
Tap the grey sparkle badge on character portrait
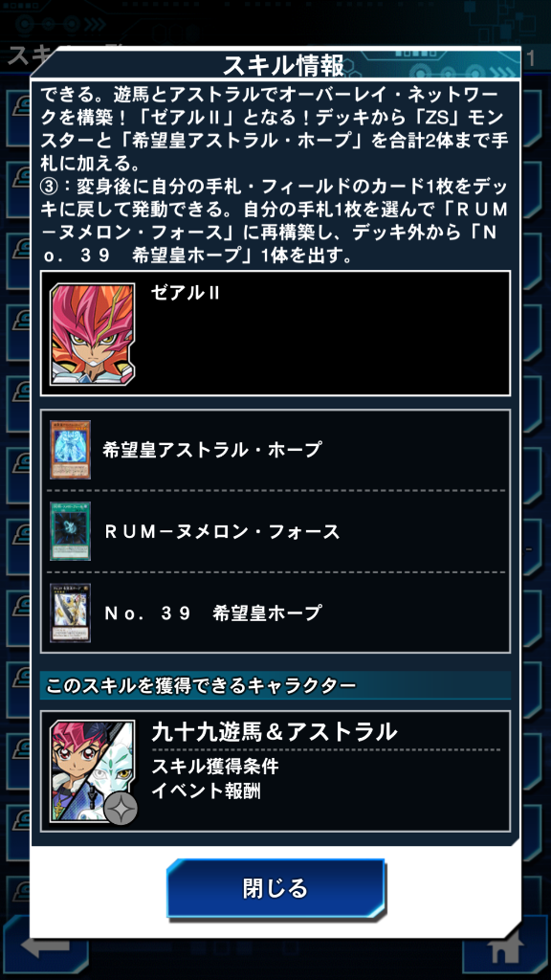(x=121, y=810)
